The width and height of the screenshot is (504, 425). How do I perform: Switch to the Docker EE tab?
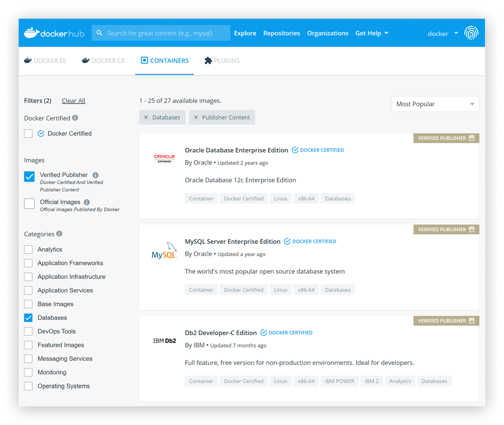pyautogui.click(x=45, y=61)
